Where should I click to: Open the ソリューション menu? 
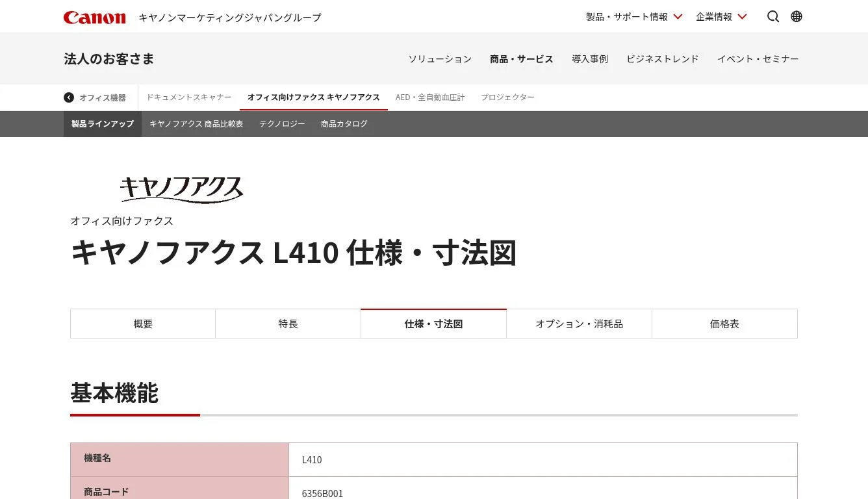point(440,59)
